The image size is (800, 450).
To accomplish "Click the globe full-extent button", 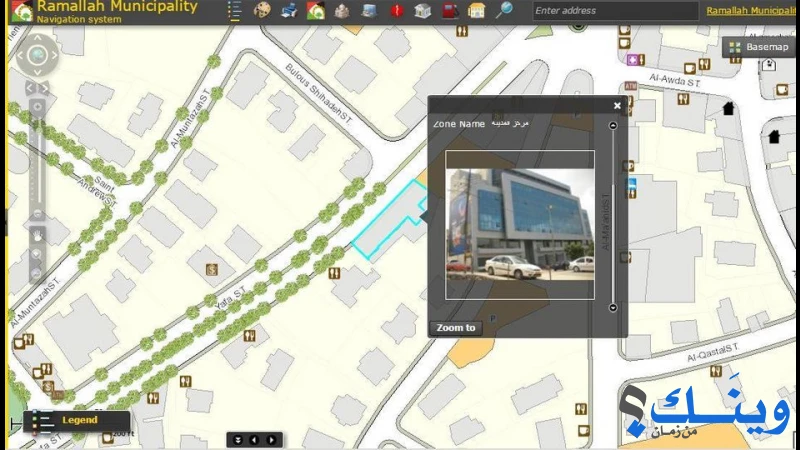I will click(37, 55).
